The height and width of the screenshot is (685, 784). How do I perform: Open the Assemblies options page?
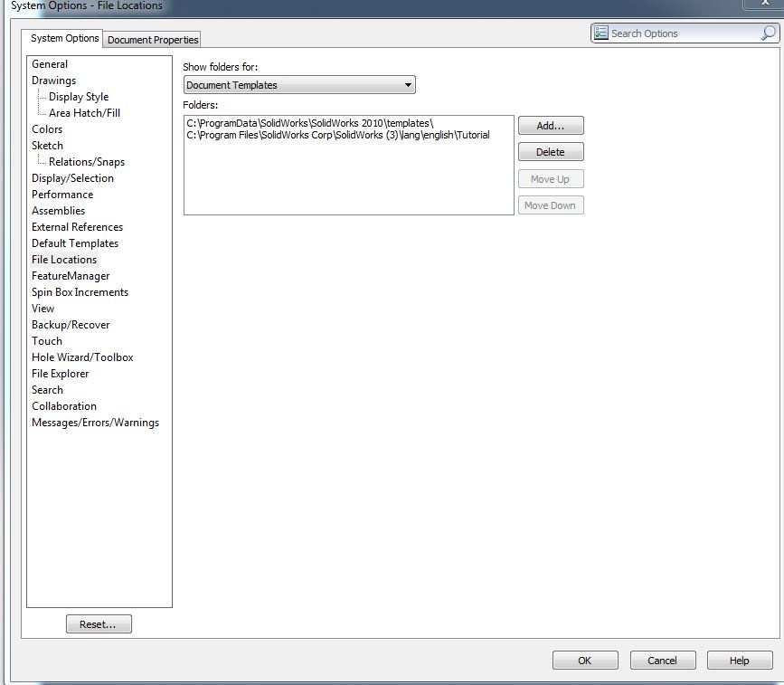coord(58,211)
